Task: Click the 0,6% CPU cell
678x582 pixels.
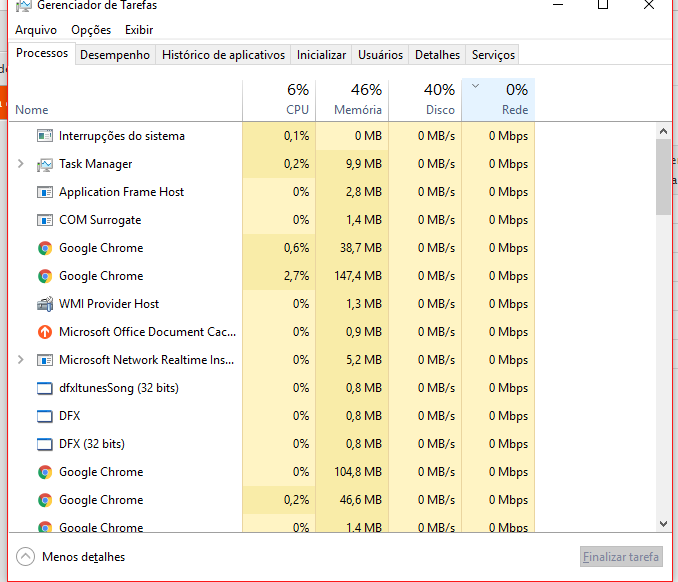Action: pyautogui.click(x=279, y=248)
